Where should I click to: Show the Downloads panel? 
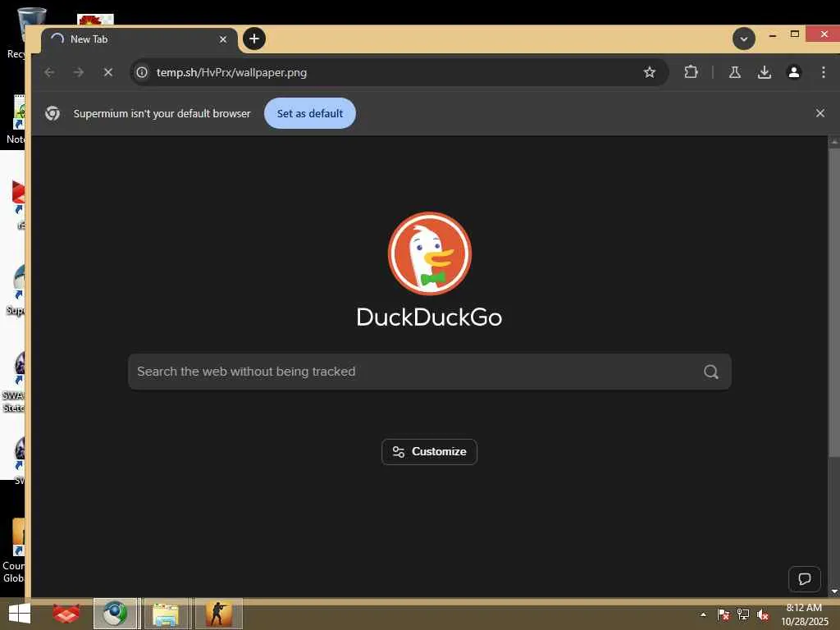point(765,72)
